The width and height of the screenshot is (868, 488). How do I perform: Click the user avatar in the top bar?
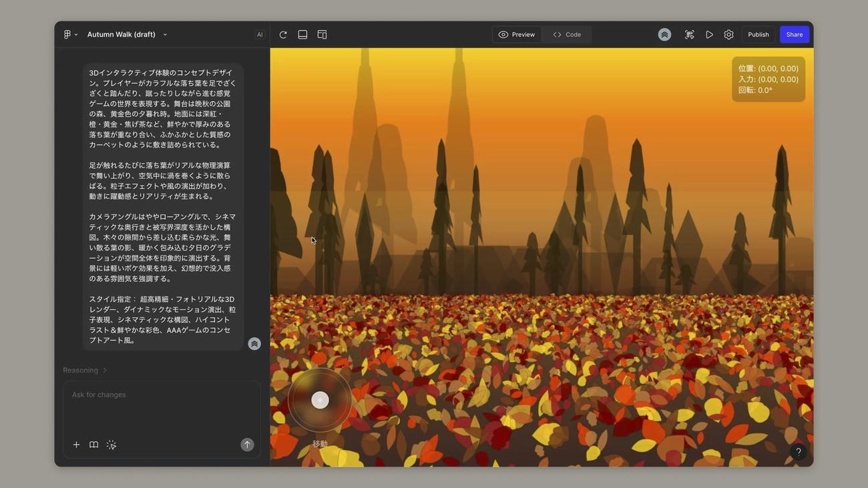(664, 35)
